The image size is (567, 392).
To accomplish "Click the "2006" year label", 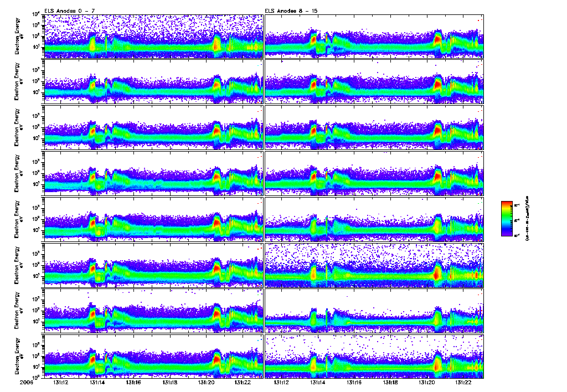I will (27, 382).
